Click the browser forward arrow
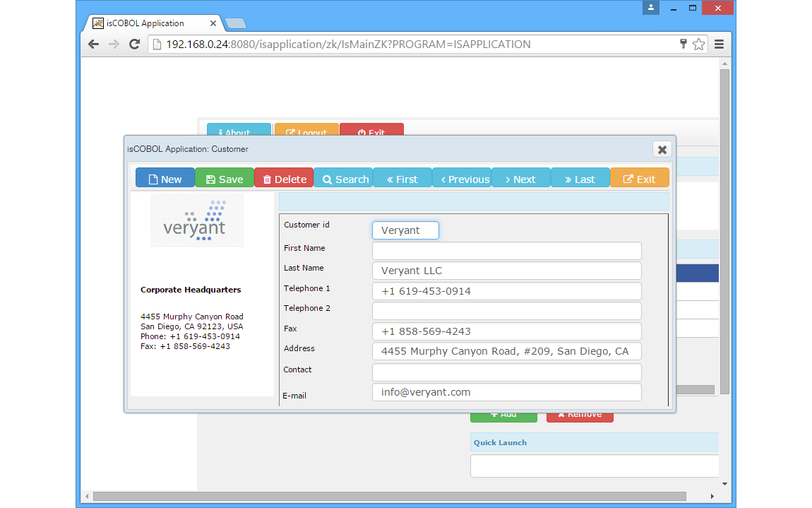Screen dimensions: 812x508 114,44
